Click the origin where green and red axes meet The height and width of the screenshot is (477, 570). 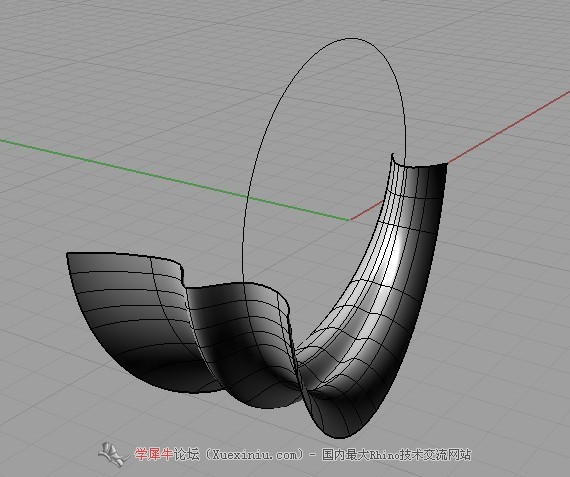(x=349, y=220)
